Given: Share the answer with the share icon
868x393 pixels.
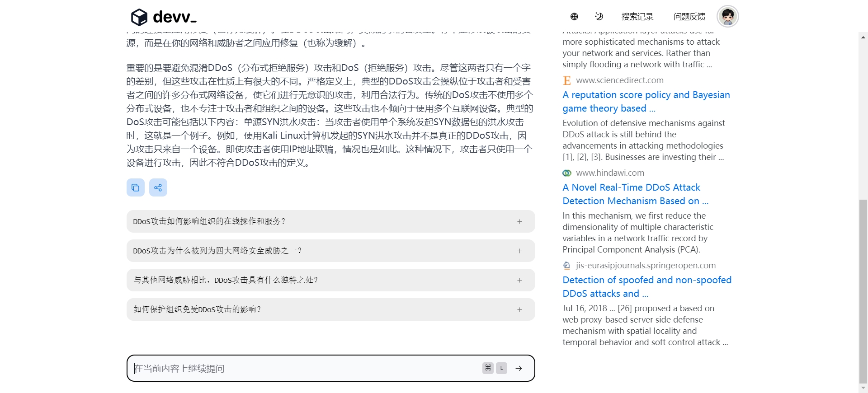Looking at the screenshot, I should coord(158,187).
